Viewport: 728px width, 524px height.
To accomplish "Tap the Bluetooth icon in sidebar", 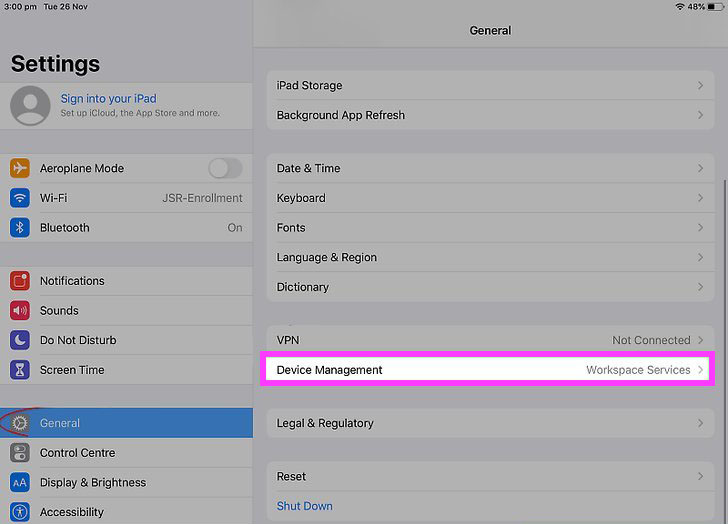I will (x=20, y=227).
